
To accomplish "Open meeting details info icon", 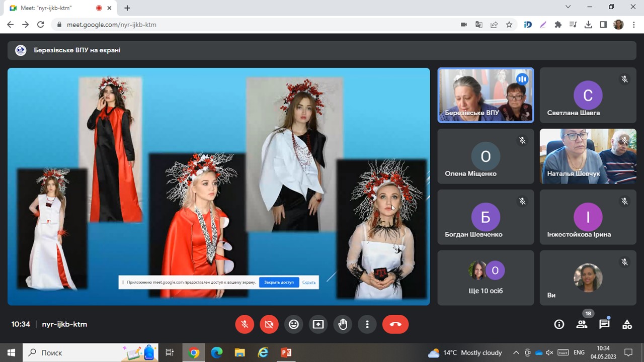I will click(559, 324).
